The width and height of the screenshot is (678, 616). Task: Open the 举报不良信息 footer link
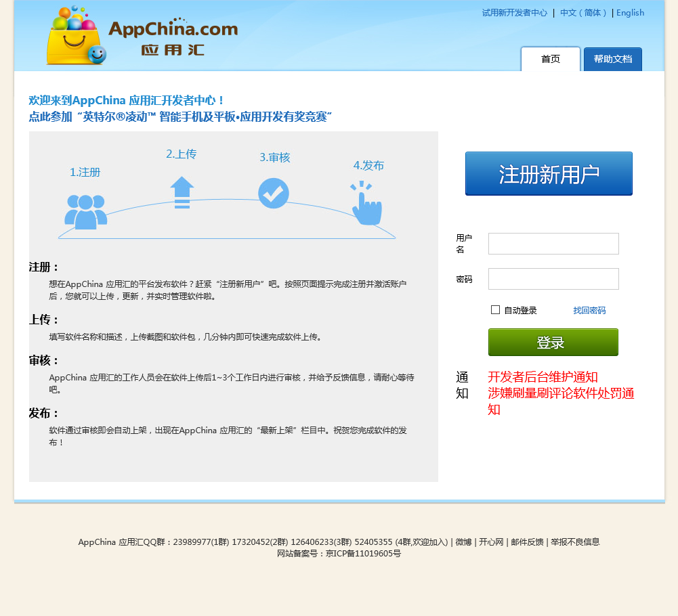[575, 542]
